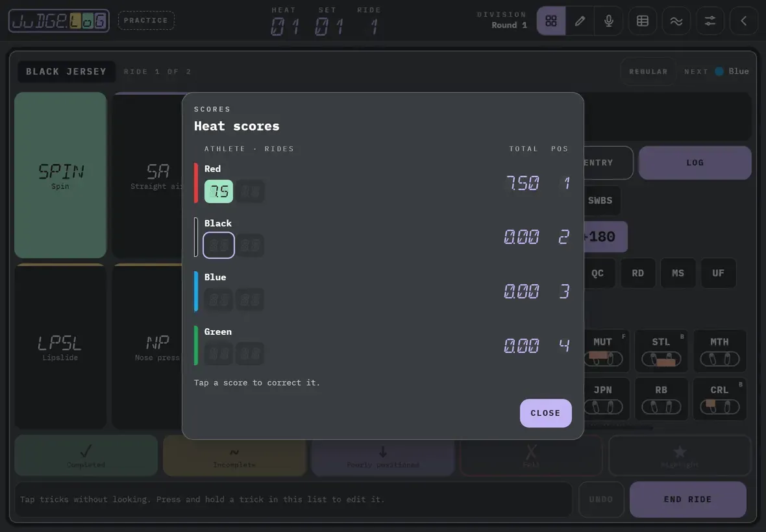This screenshot has height=532, width=766.
Task: Click the 'Division Round 1' label
Action: tap(502, 20)
